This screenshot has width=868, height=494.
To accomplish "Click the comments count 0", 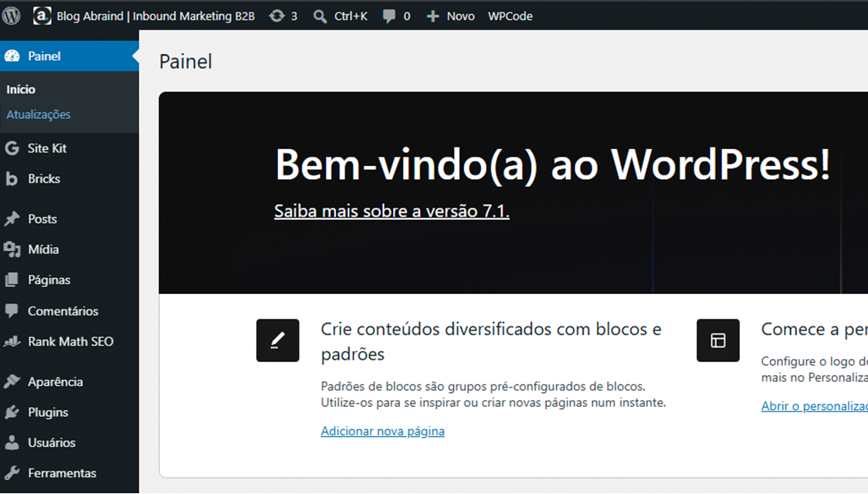I will coord(407,17).
